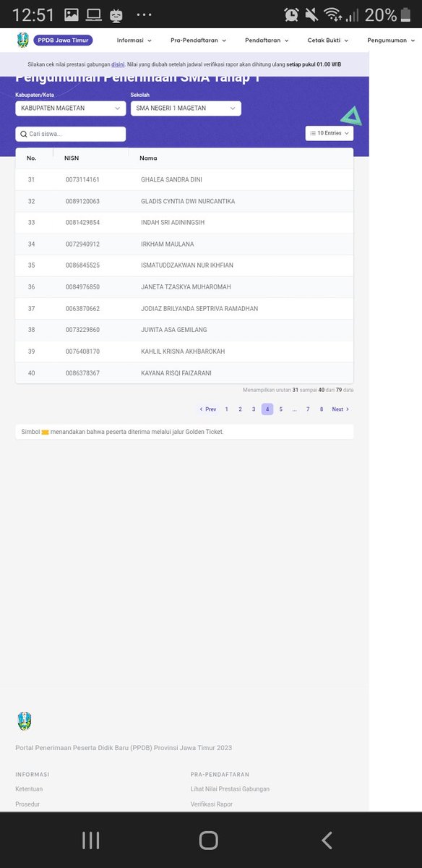Image resolution: width=422 pixels, height=868 pixels.
Task: Click NISN 0073114161
Action: point(82,179)
